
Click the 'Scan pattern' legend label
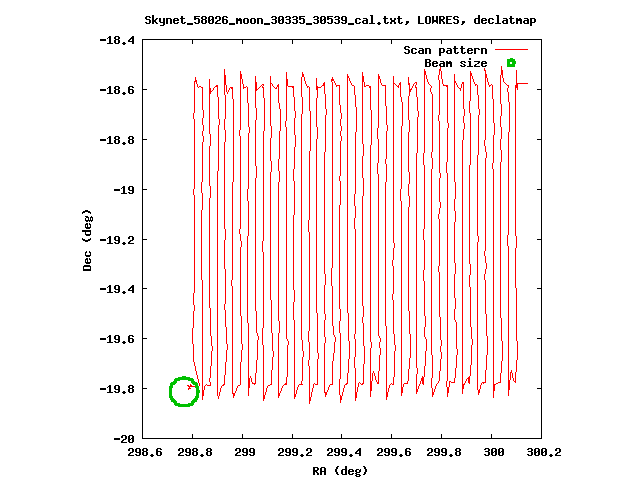pyautogui.click(x=445, y=50)
